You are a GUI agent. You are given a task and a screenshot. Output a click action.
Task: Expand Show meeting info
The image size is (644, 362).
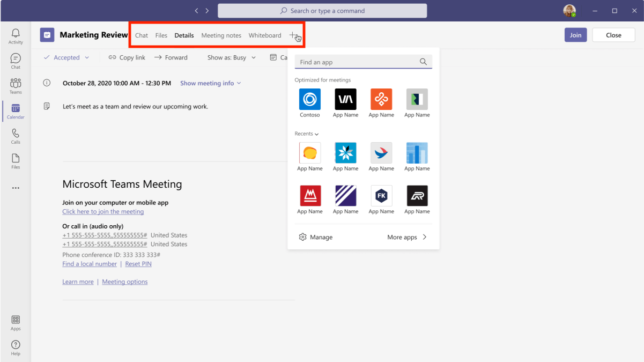coord(211,83)
